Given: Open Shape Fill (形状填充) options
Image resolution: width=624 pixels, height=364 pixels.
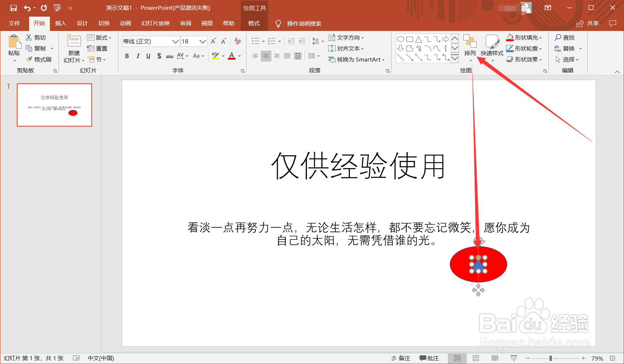Looking at the screenshot, I should 524,37.
